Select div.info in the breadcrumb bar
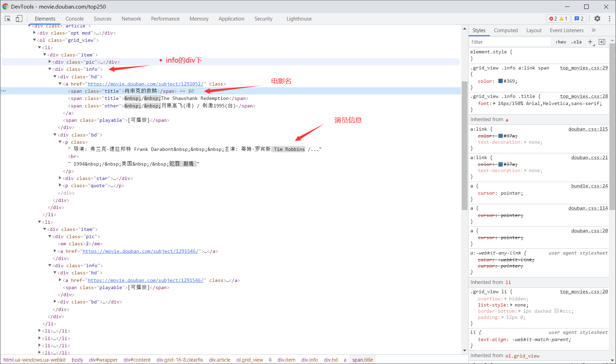 310,360
